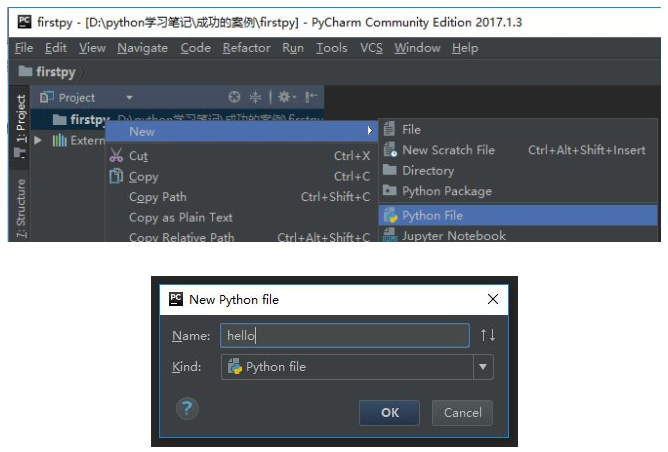Click the External Libraries bars icon

[59, 140]
